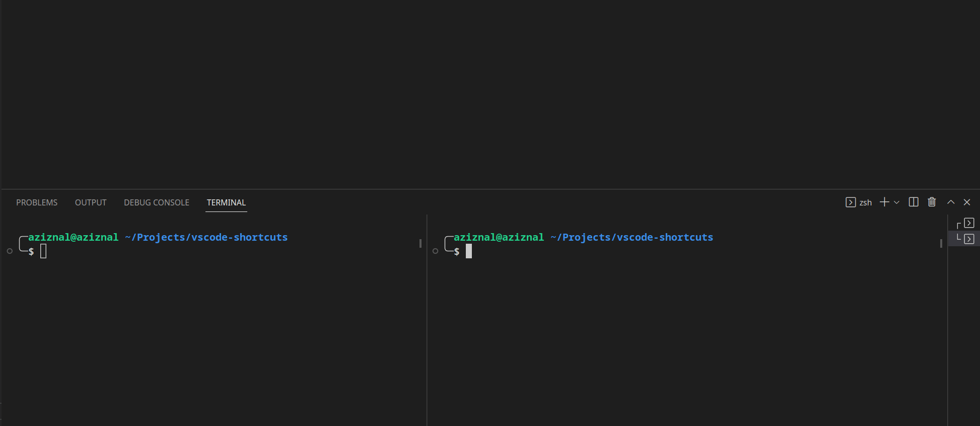Maximize the panel with the up chevron
980x426 pixels.
click(x=950, y=202)
